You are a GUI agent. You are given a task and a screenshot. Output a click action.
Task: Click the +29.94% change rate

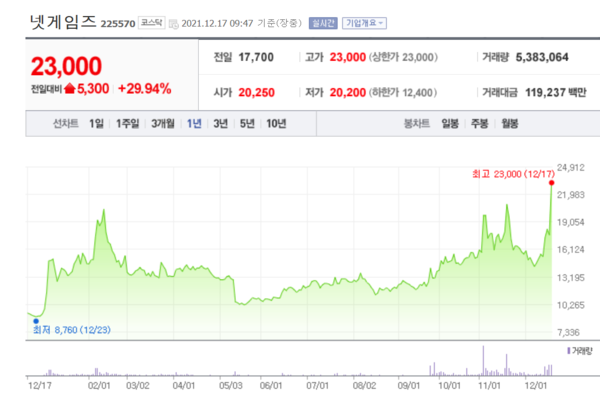point(145,89)
